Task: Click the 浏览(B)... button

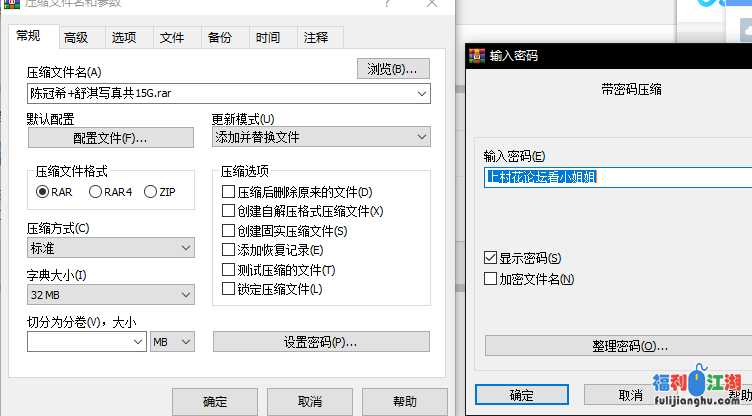Action: click(x=393, y=69)
